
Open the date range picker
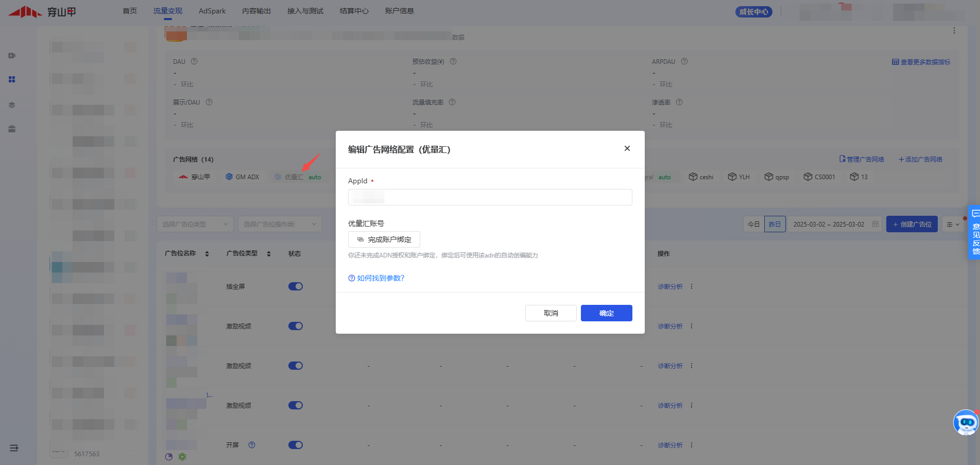point(834,224)
